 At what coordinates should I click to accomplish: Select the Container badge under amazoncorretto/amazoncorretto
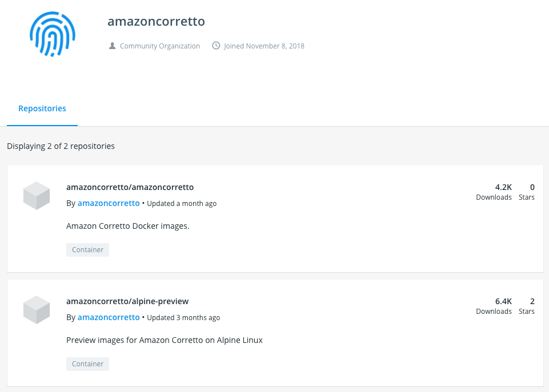coord(87,249)
